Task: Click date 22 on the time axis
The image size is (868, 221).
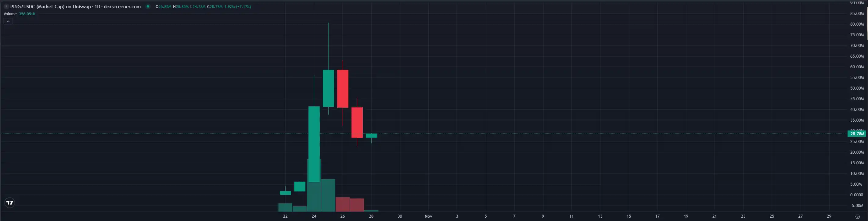Action: click(x=285, y=216)
